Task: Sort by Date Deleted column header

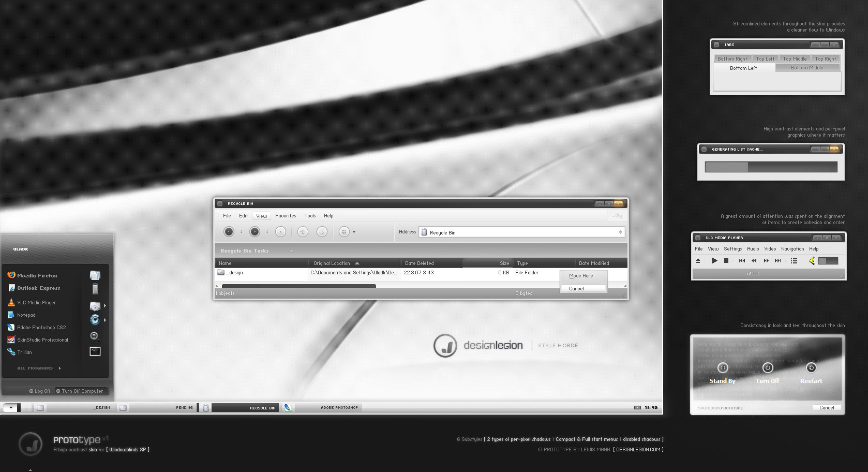Action: tap(431, 263)
